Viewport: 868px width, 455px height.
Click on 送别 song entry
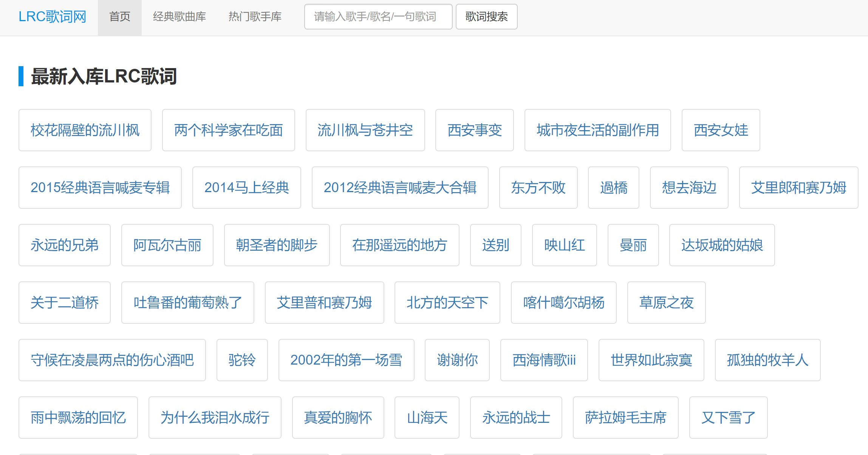click(496, 245)
